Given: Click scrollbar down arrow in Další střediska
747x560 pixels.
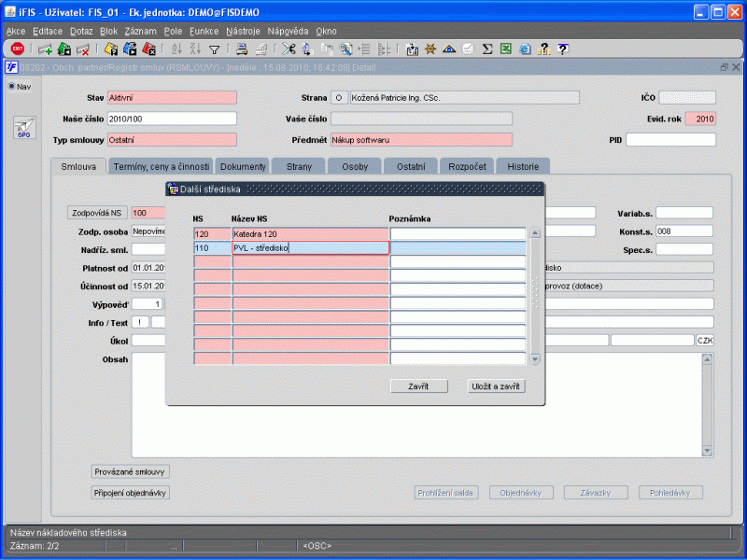Looking at the screenshot, I should coord(535,358).
